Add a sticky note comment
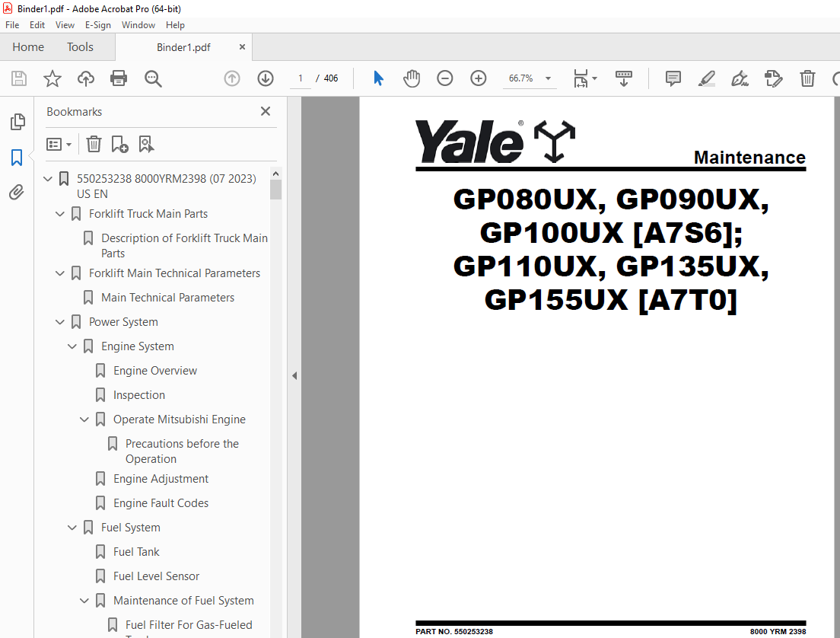This screenshot has height=638, width=840. [673, 78]
